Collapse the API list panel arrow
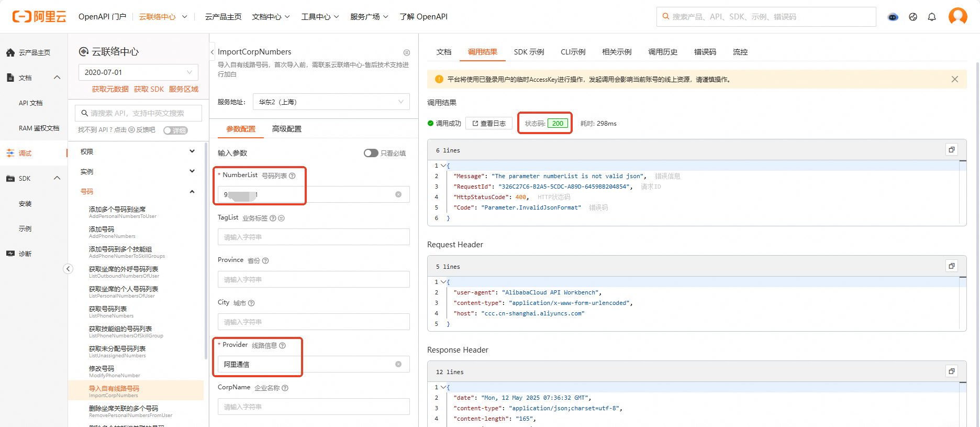This screenshot has width=980, height=427. coord(212,52)
